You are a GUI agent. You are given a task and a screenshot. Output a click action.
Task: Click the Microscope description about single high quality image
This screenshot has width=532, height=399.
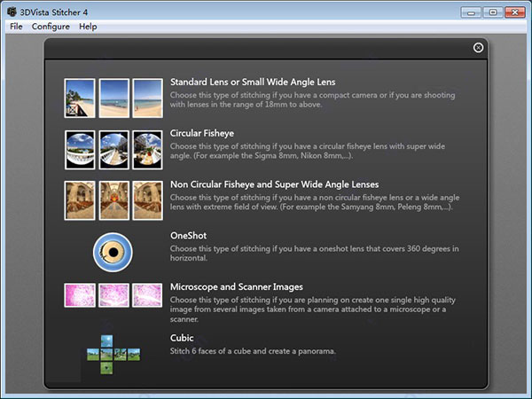(312, 309)
